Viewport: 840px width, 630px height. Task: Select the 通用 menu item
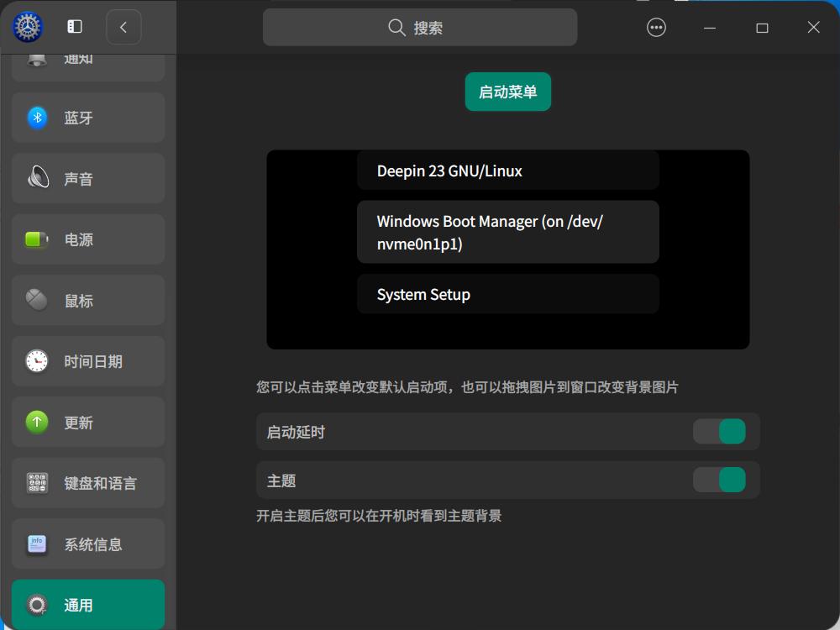(87, 604)
